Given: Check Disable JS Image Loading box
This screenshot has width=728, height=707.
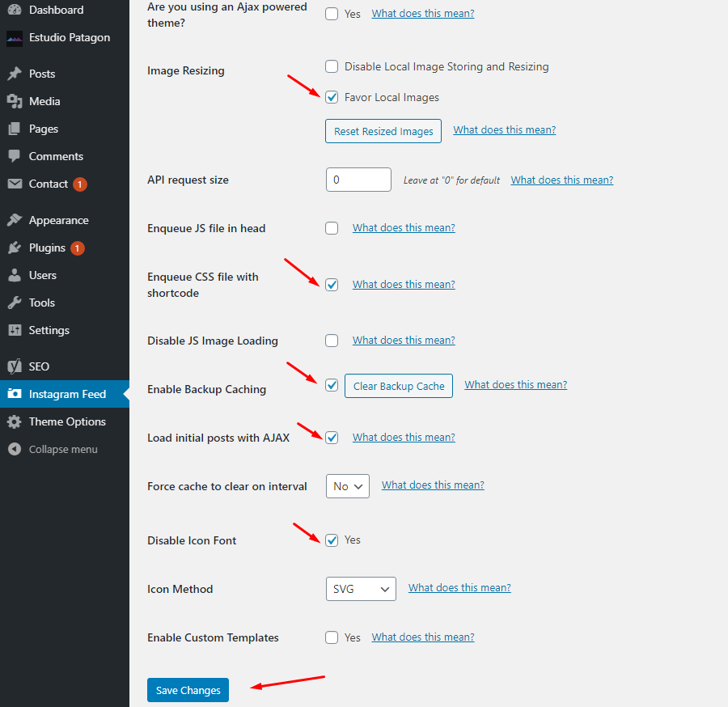Looking at the screenshot, I should click(x=332, y=341).
